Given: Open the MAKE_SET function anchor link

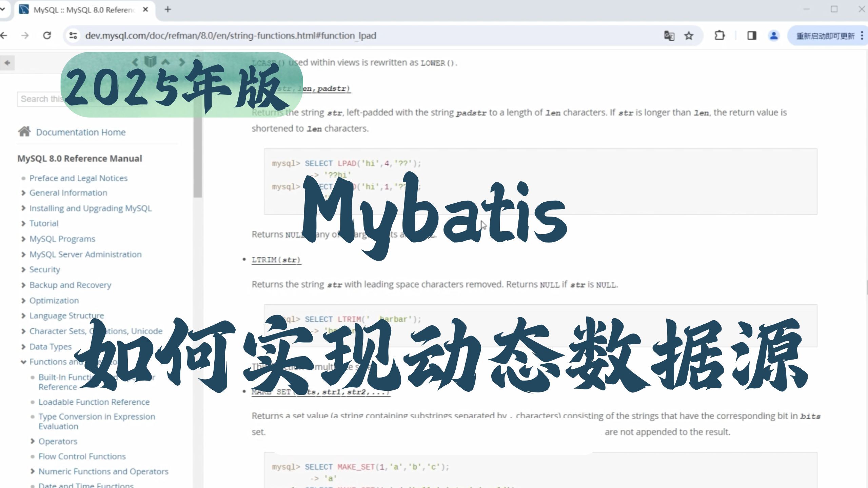Looking at the screenshot, I should 320,392.
